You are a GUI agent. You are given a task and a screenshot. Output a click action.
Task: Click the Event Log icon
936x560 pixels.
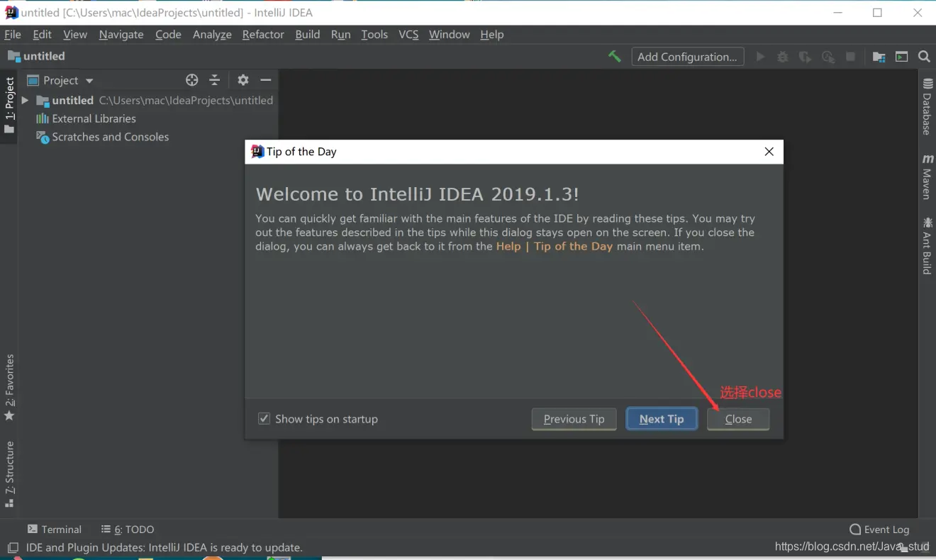855,530
